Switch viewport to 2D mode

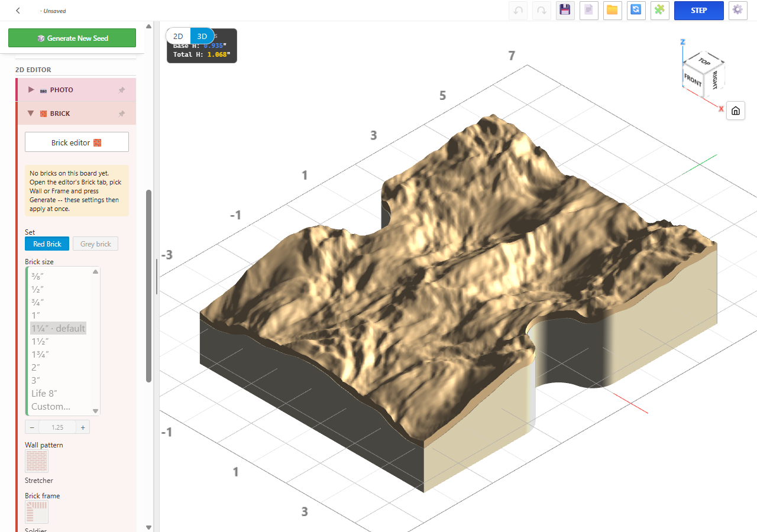coord(178,36)
